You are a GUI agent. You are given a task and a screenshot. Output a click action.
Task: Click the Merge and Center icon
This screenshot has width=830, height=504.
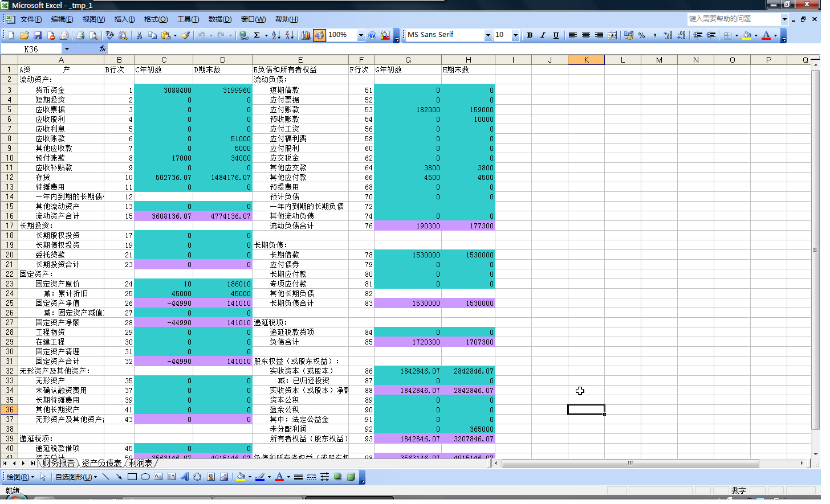coord(612,35)
